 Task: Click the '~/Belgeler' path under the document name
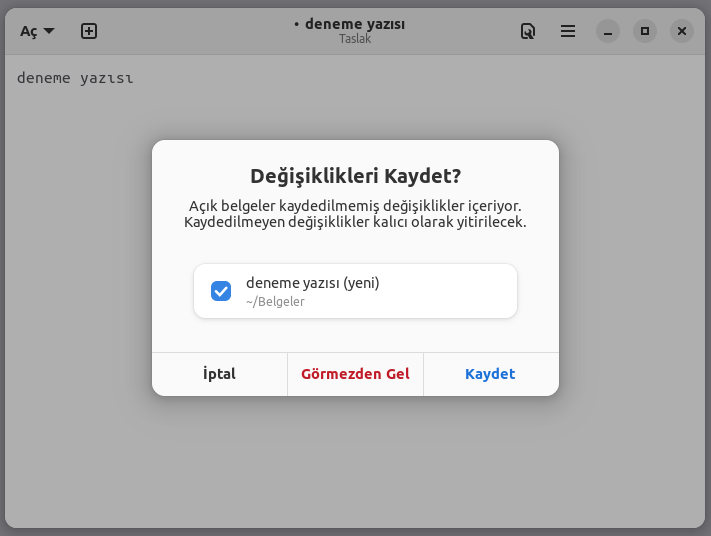pyautogui.click(x=275, y=301)
